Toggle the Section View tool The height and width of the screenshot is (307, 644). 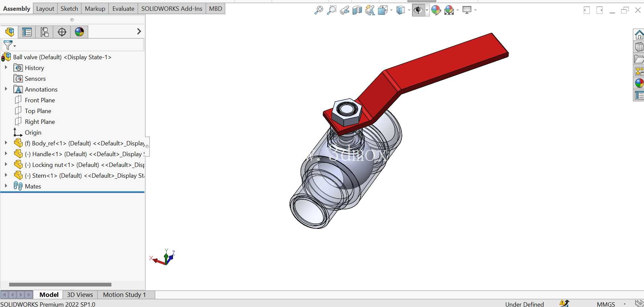(357, 10)
